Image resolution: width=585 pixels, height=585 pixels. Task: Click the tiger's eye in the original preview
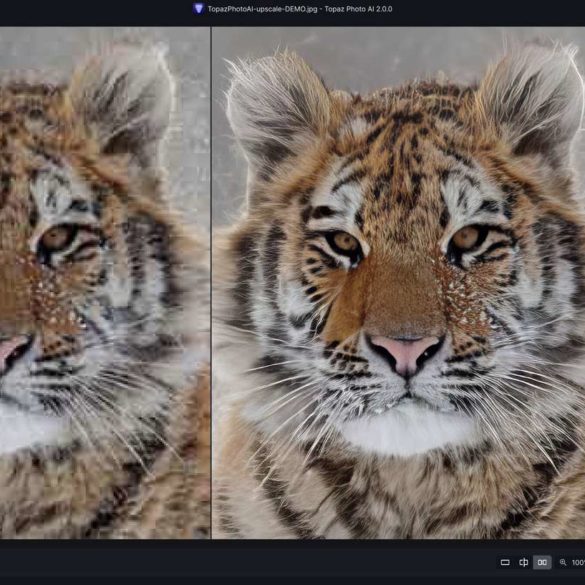[56, 239]
